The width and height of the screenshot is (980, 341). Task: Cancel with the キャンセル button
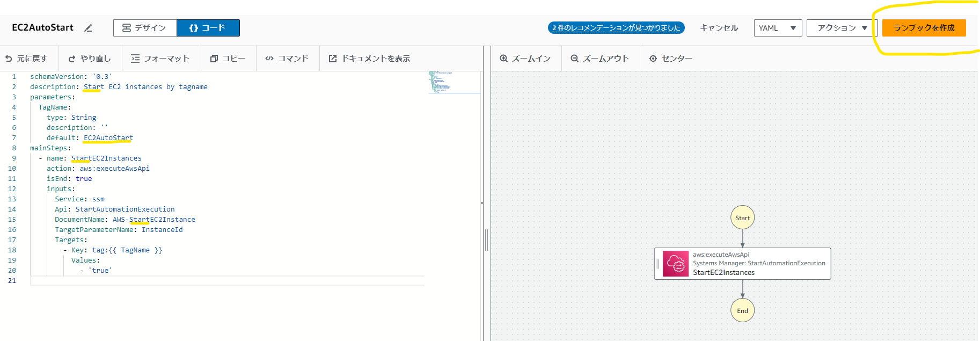pos(719,28)
